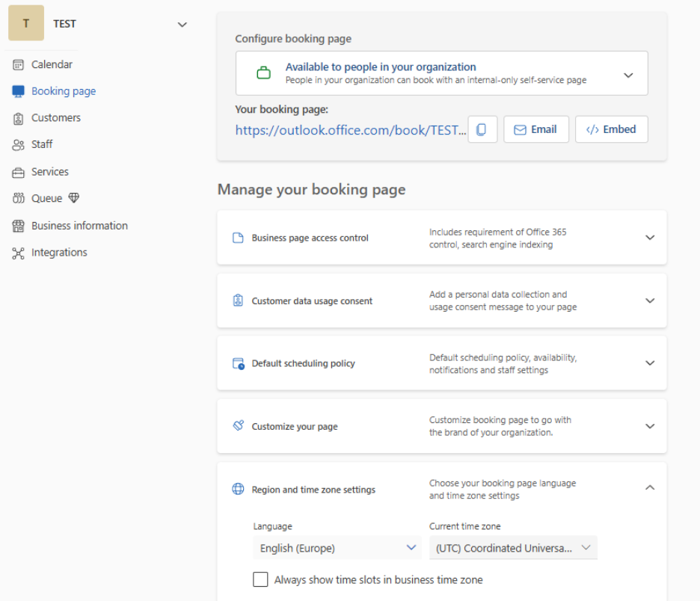Viewport: 700px width, 601px height.
Task: Click the Staff people icon
Action: coord(19,145)
